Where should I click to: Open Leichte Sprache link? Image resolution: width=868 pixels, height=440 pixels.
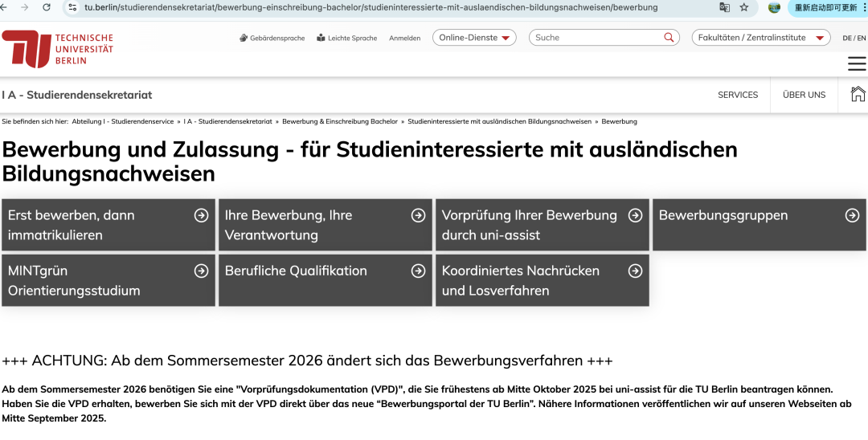pyautogui.click(x=347, y=39)
